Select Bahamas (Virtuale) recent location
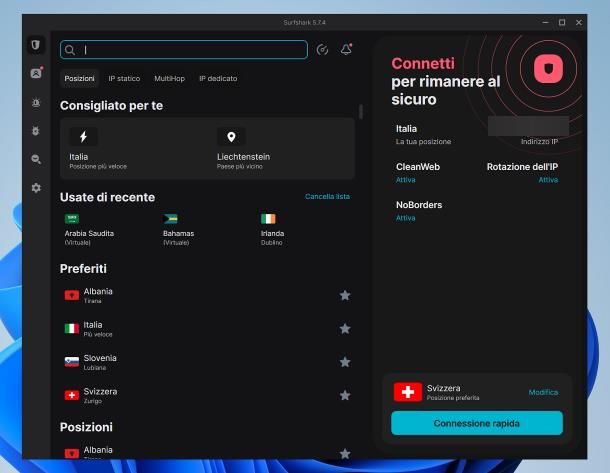 tap(179, 230)
